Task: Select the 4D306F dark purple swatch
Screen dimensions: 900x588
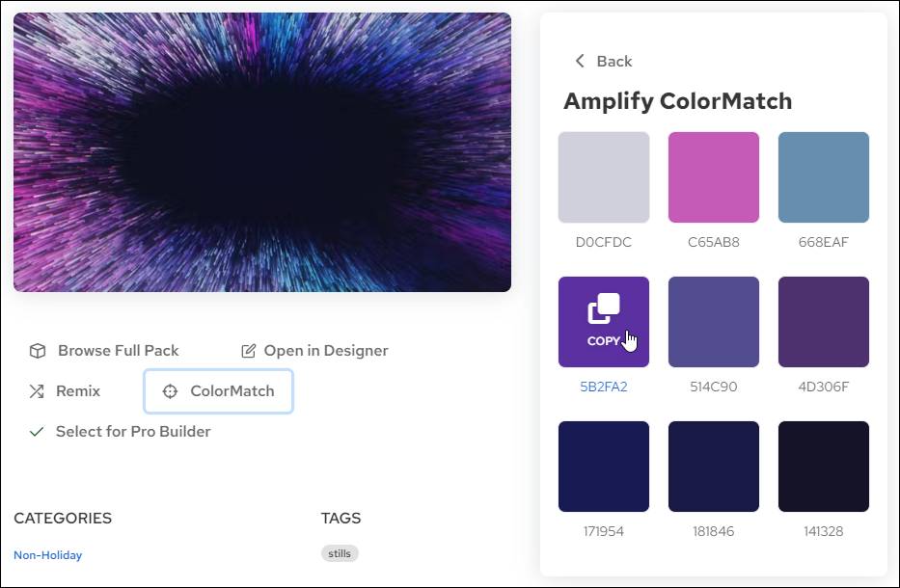Action: tap(824, 322)
